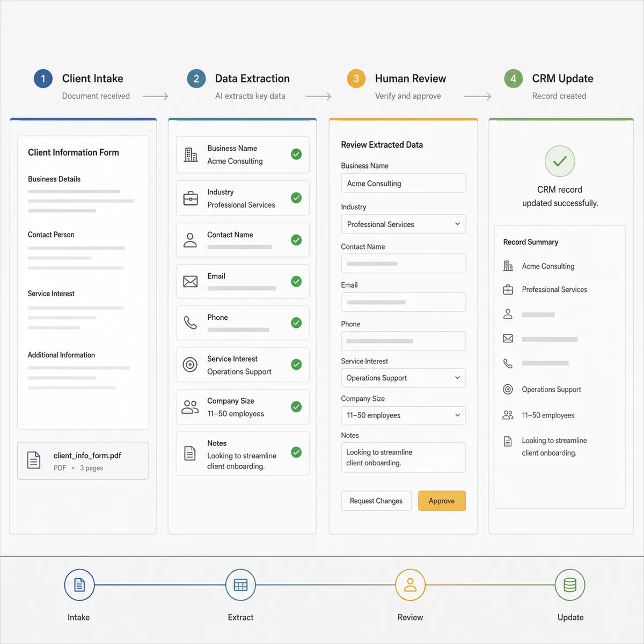Open the Service Interest dropdown showing Operations Support
The image size is (644, 644).
pyautogui.click(x=404, y=378)
